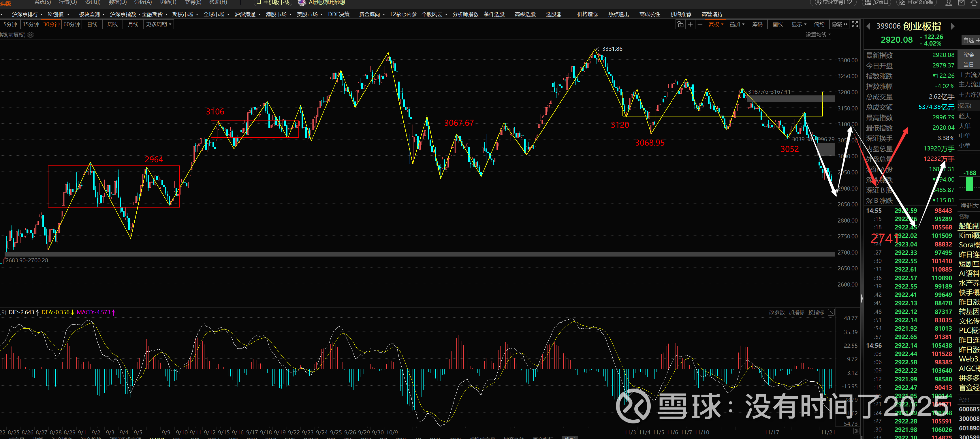Go to previous index with left arrow

coord(868,26)
